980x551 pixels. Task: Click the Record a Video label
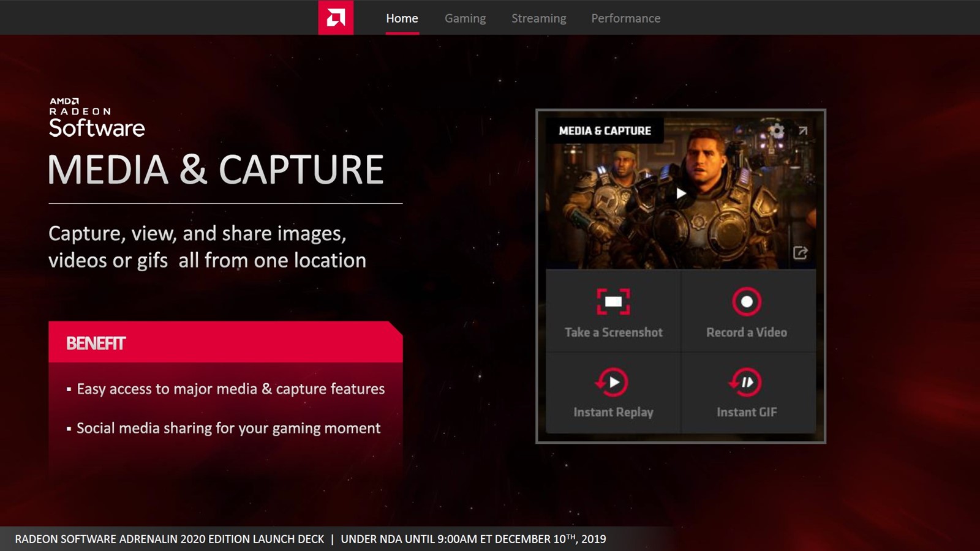tap(747, 332)
